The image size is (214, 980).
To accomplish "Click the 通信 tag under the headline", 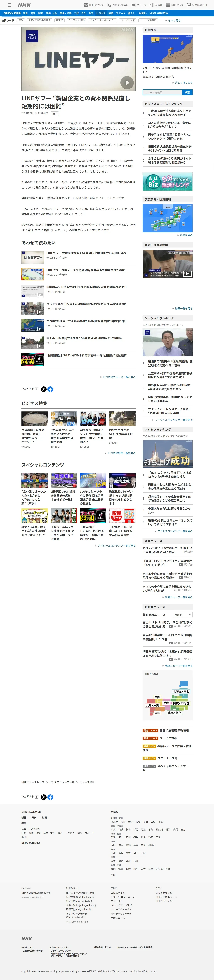I will pyautogui.click(x=55, y=114).
